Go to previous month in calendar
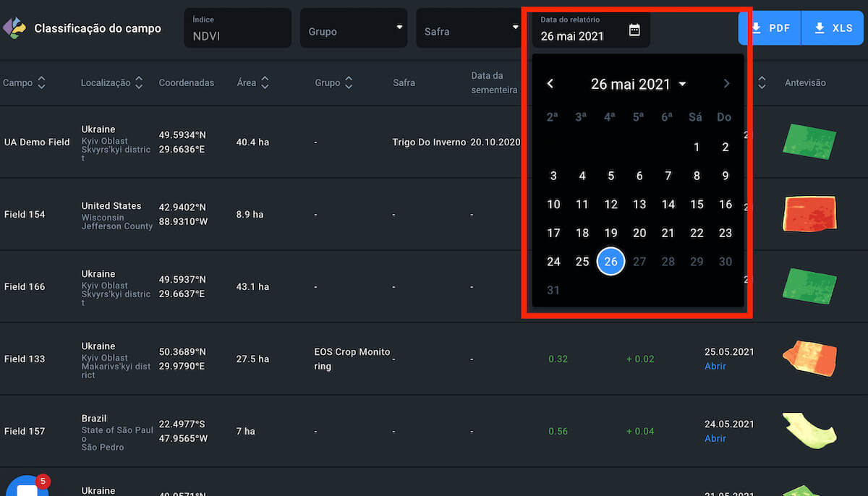This screenshot has width=868, height=496. click(x=550, y=84)
